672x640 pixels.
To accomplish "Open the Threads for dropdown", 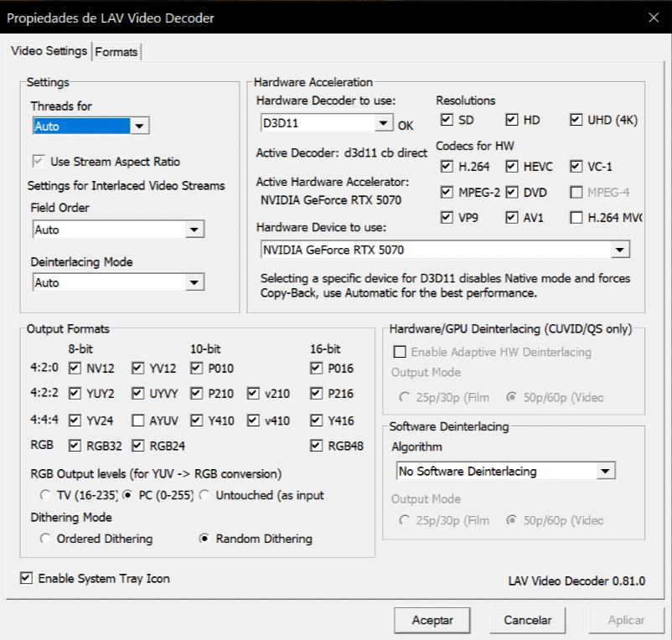I will point(140,126).
